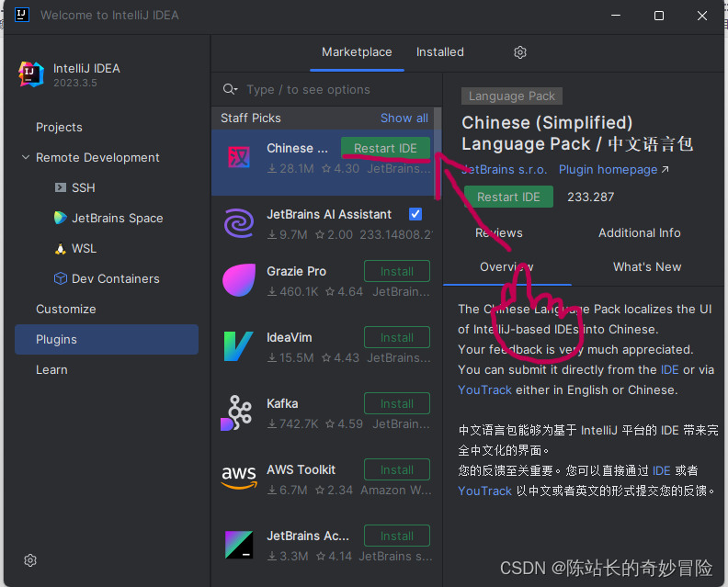Click the Kafka plugin icon
The width and height of the screenshot is (728, 587).
tap(236, 412)
